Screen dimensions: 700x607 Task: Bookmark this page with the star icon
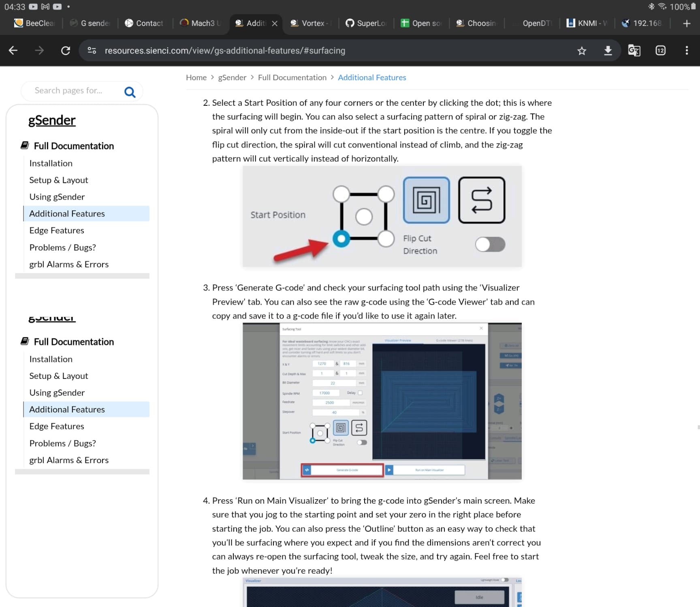pos(582,51)
